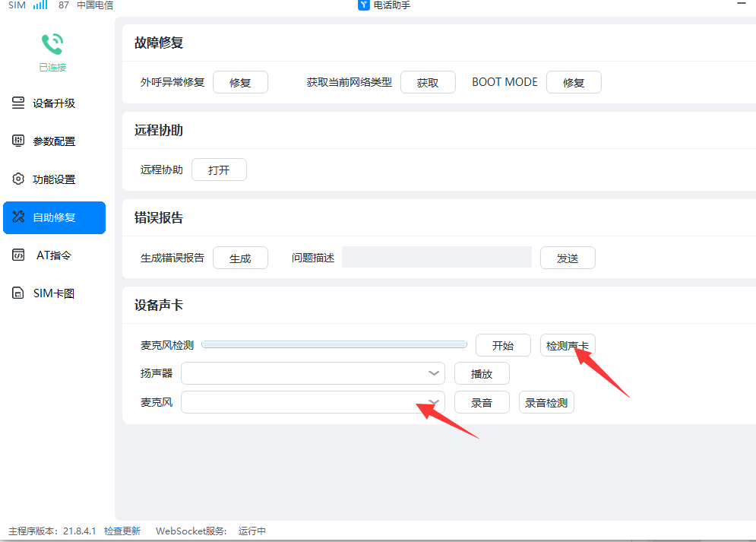756x542 pixels.
Task: Open the 设备升级 menu item
Action: point(54,103)
